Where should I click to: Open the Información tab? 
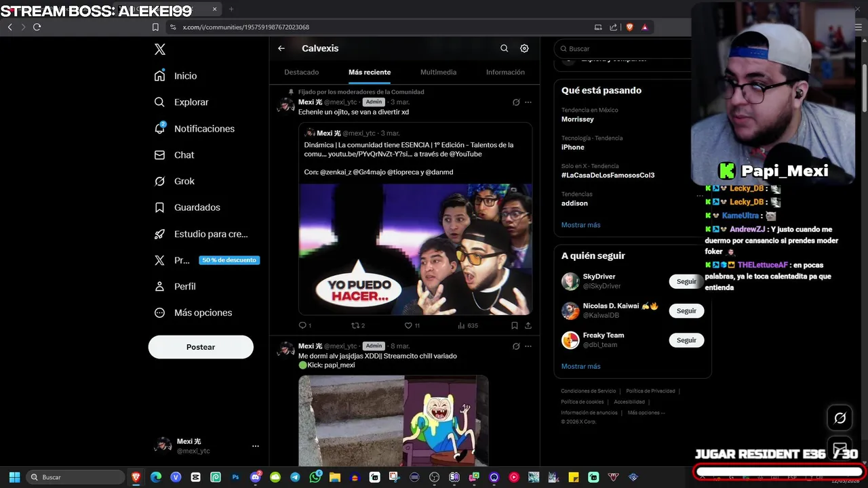tap(505, 72)
